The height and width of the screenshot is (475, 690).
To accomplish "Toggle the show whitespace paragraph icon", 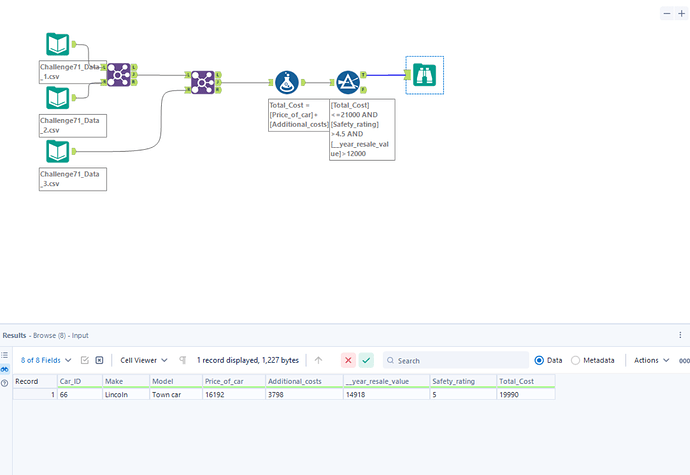I will pyautogui.click(x=183, y=360).
